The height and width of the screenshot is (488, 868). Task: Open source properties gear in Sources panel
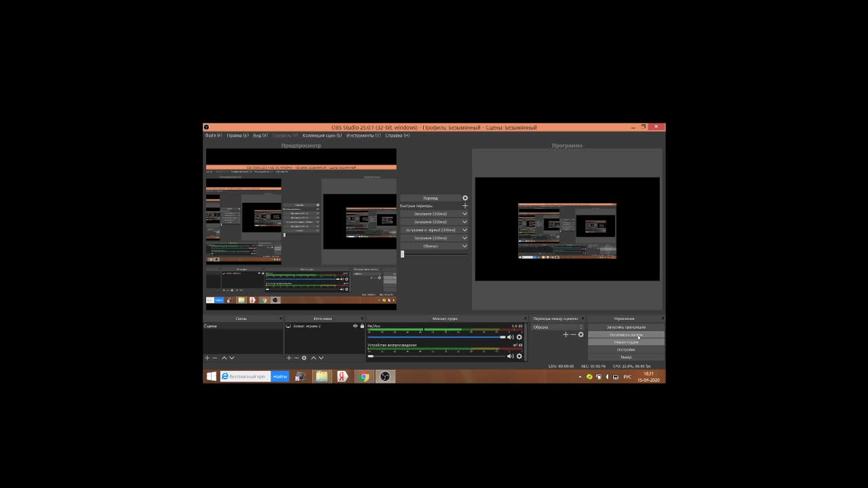pos(304,358)
